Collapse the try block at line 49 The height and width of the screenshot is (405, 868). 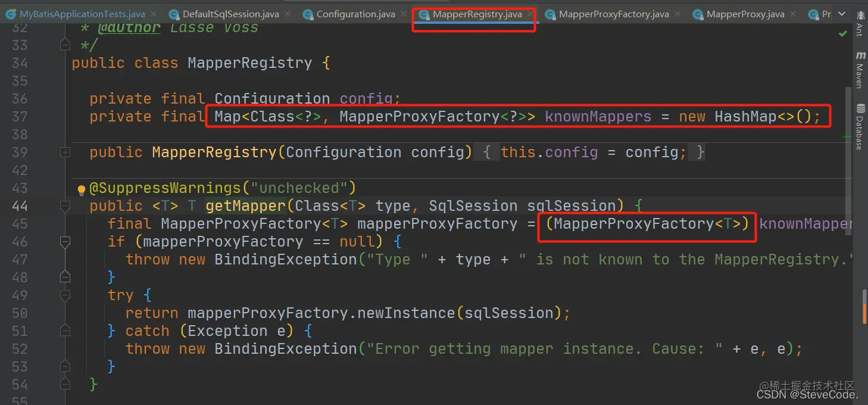pyautogui.click(x=65, y=295)
